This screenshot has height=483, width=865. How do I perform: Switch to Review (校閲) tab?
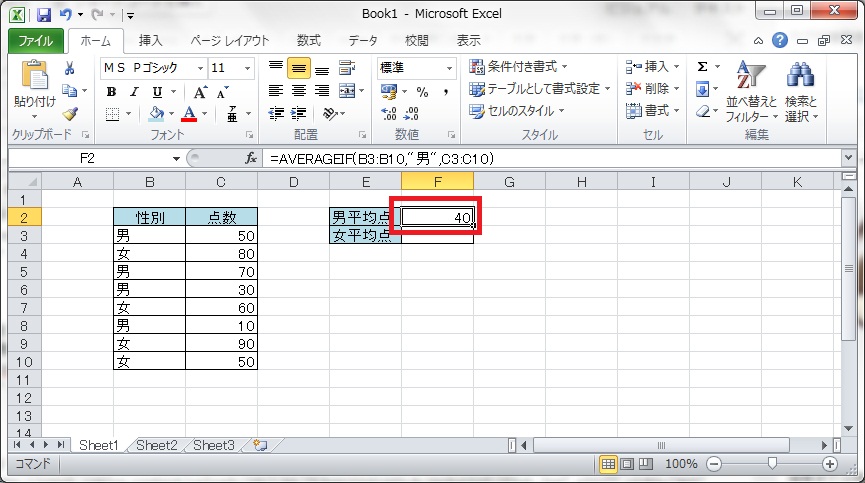coord(417,41)
